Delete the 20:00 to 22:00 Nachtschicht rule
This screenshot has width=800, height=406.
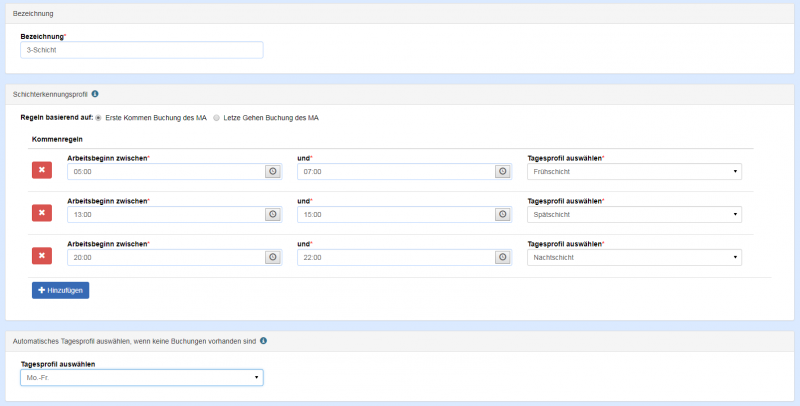(42, 256)
